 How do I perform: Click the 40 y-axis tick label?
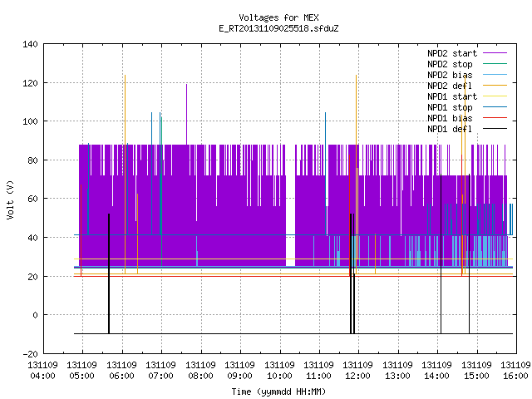[x=32, y=238]
